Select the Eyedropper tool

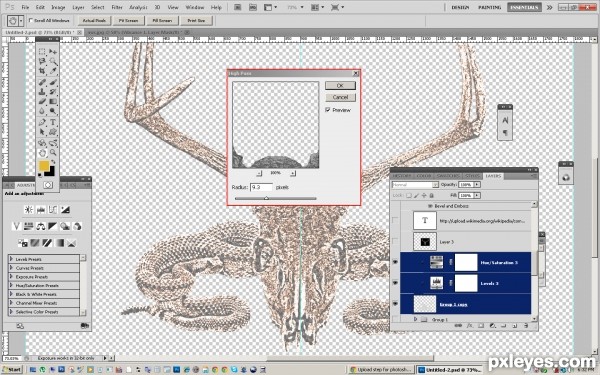point(53,71)
